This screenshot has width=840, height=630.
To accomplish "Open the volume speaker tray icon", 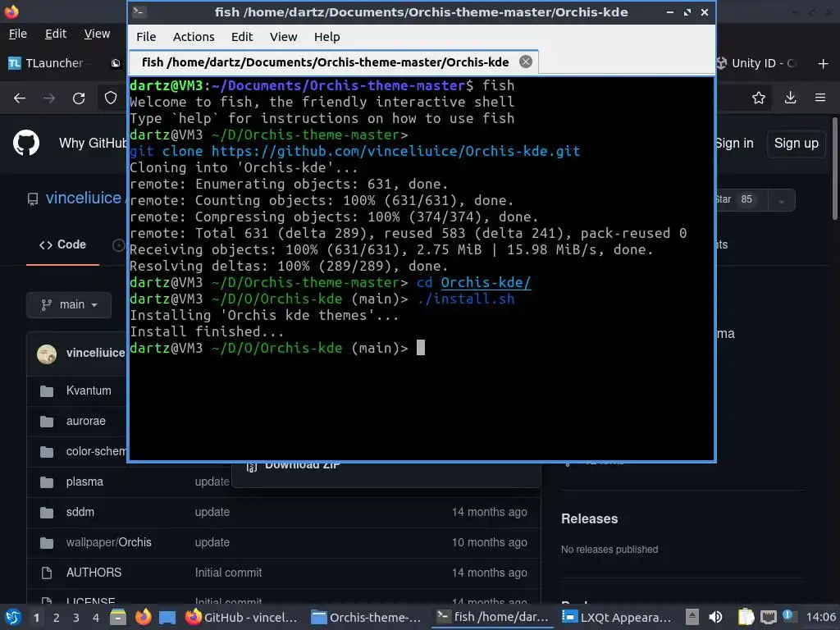I will (x=715, y=617).
